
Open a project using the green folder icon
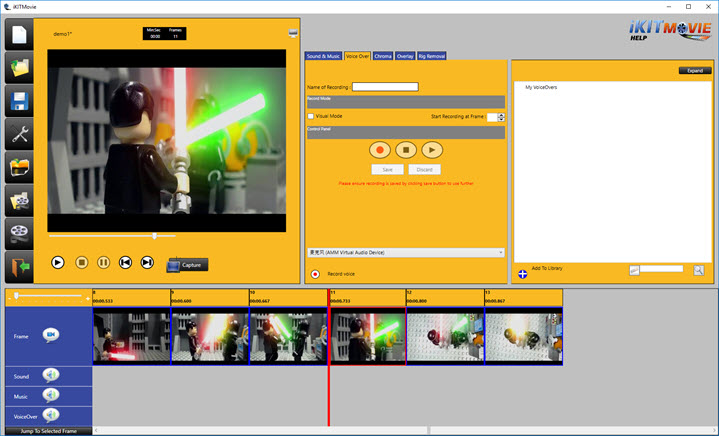click(19, 68)
